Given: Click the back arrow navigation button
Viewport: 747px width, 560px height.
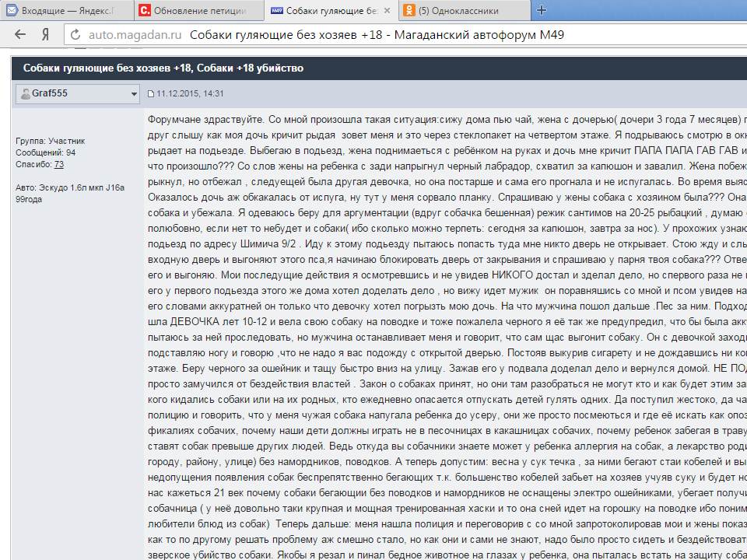Looking at the screenshot, I should coord(20,34).
